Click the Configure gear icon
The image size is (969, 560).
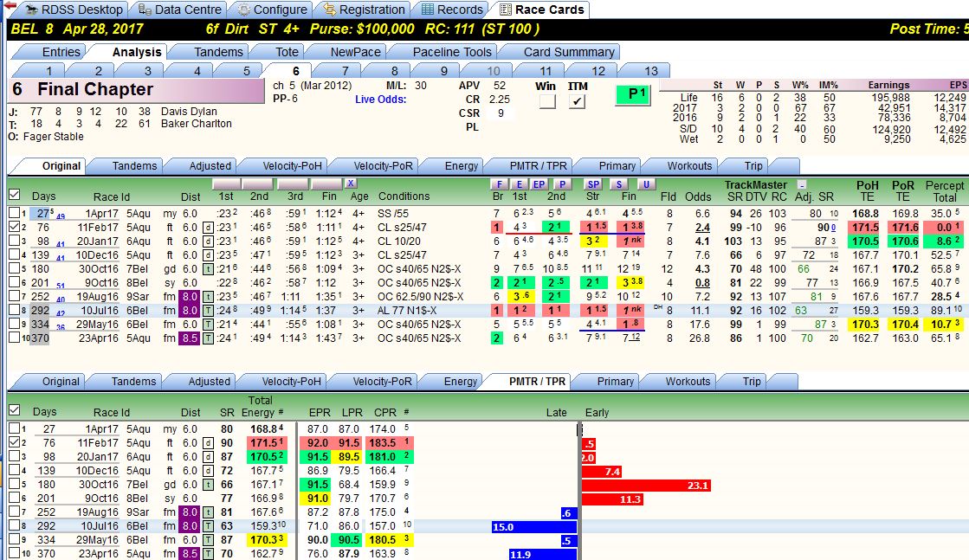point(244,10)
